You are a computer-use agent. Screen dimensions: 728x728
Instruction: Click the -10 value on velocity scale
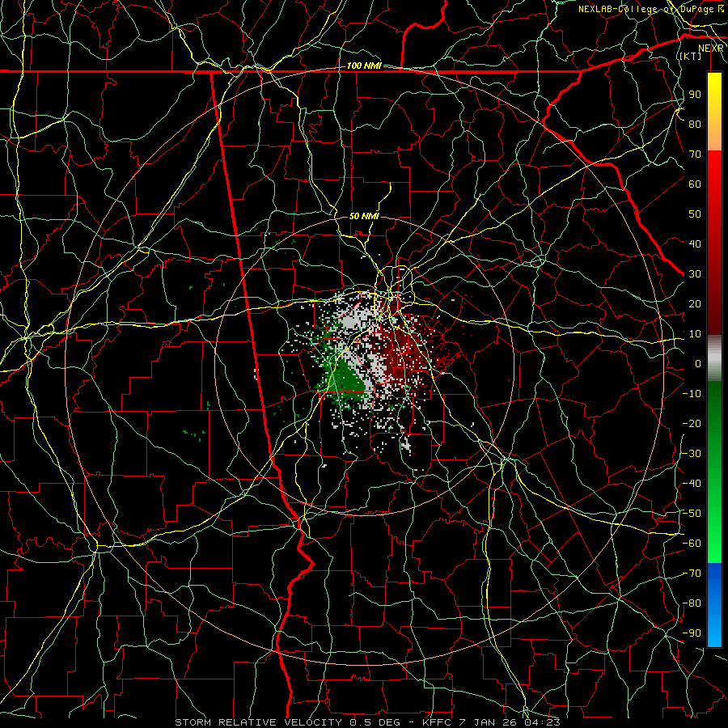(x=692, y=394)
